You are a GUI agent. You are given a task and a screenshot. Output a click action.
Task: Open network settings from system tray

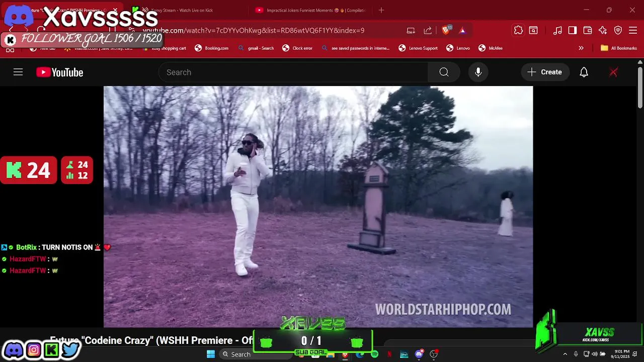tap(587, 354)
